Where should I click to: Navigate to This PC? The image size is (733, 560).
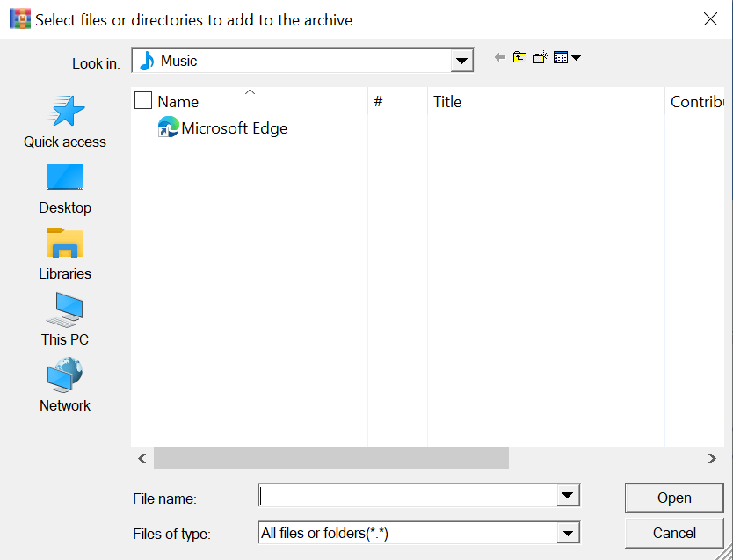point(65,319)
